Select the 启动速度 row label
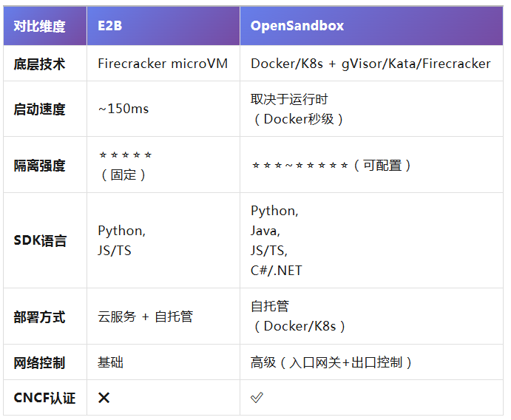 (40, 109)
